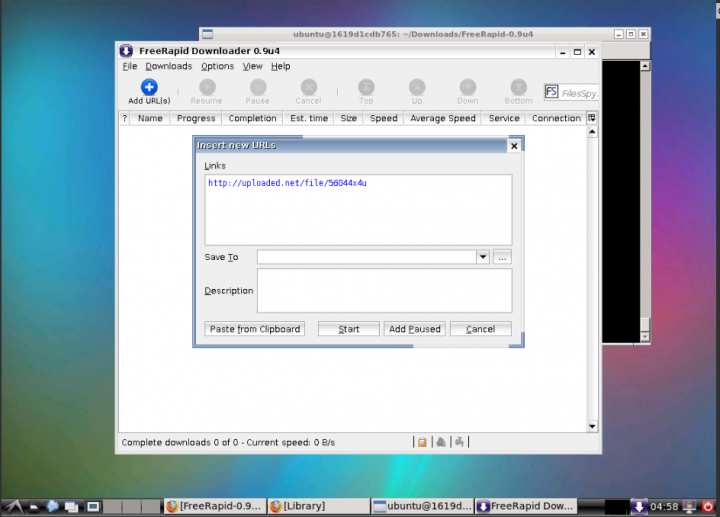Image resolution: width=720 pixels, height=517 pixels.
Task: Open the File menu
Action: pyautogui.click(x=129, y=66)
